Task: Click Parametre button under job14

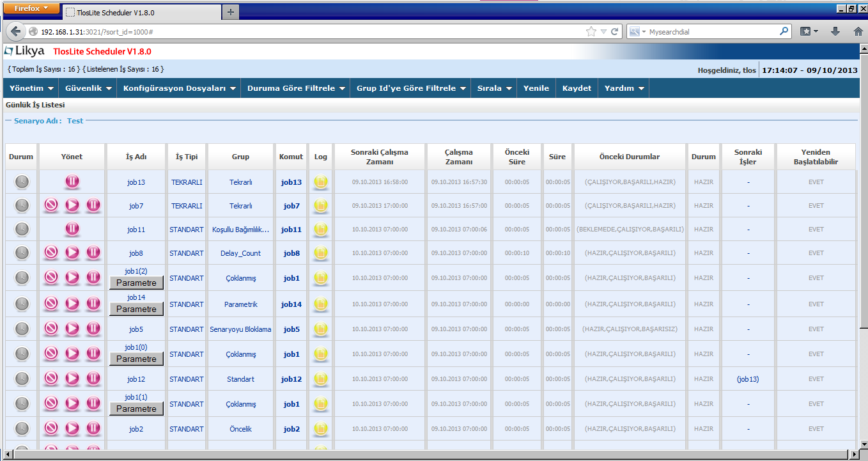Action: coord(136,309)
